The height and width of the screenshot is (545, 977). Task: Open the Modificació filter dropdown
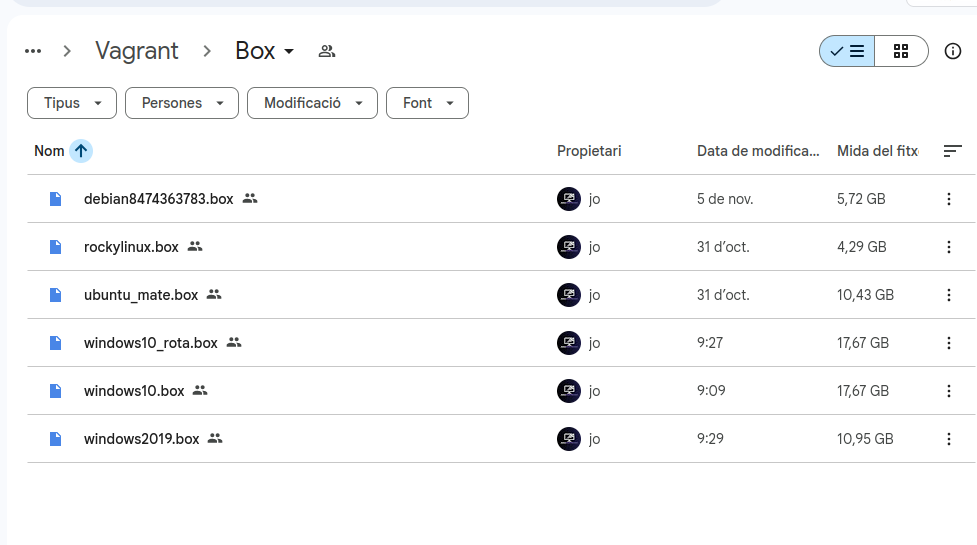(x=312, y=103)
